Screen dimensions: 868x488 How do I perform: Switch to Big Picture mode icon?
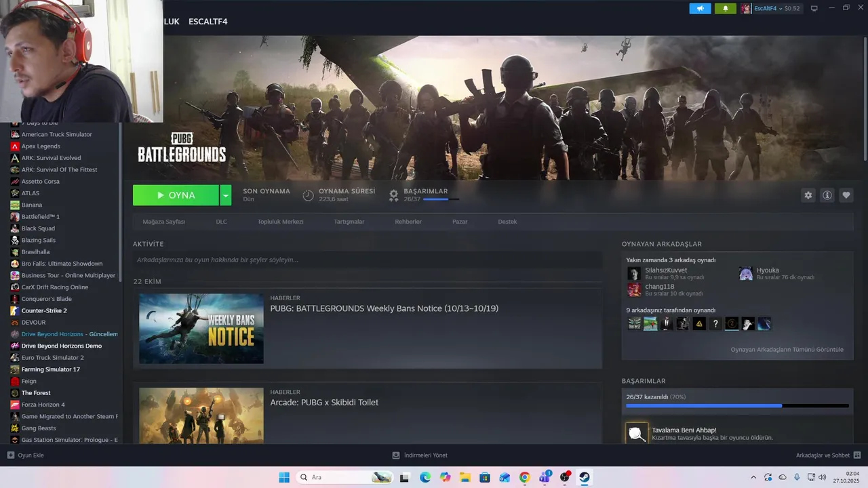(x=814, y=8)
